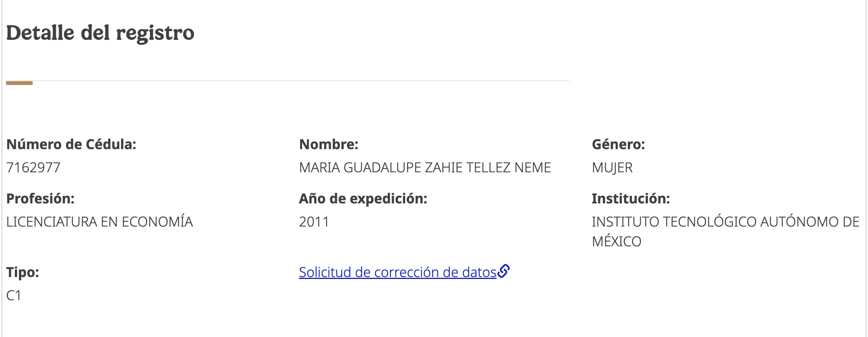The image size is (868, 337).
Task: Select the LICENCIATURA EN ECONOMÍA value
Action: pyautogui.click(x=99, y=222)
